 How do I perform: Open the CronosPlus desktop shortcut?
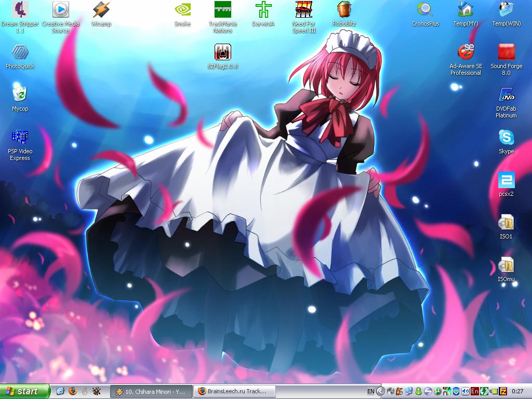tap(425, 14)
